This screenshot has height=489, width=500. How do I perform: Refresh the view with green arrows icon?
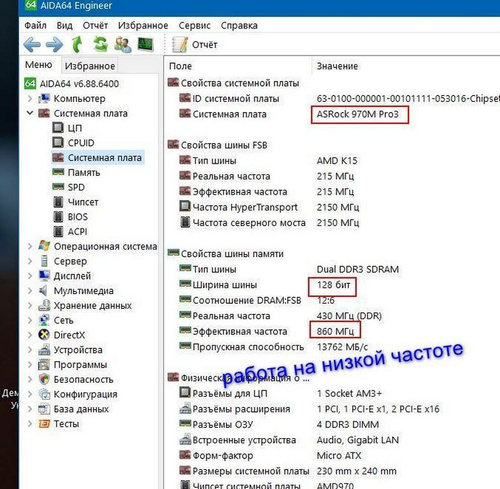(x=100, y=44)
